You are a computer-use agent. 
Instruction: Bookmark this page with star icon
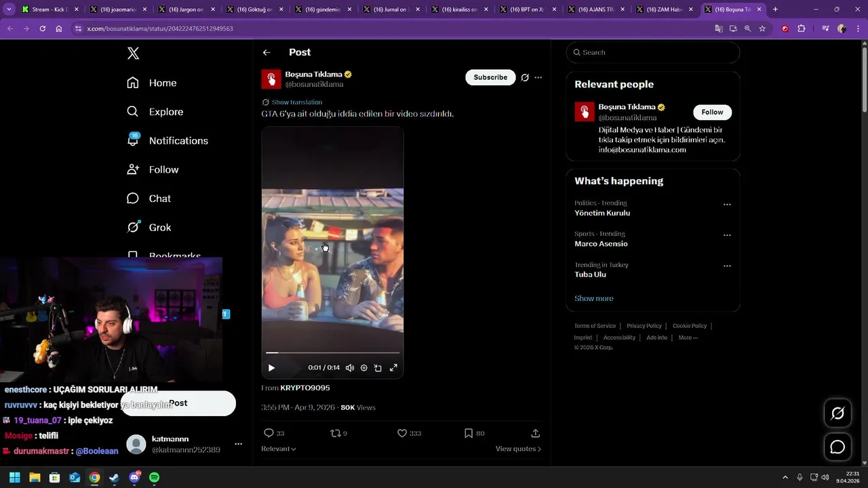pyautogui.click(x=762, y=28)
